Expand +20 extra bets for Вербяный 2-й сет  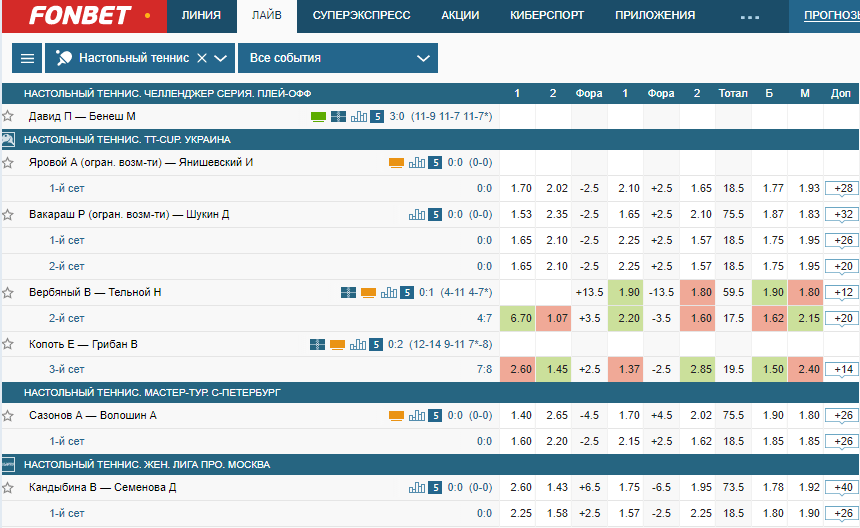click(843, 319)
